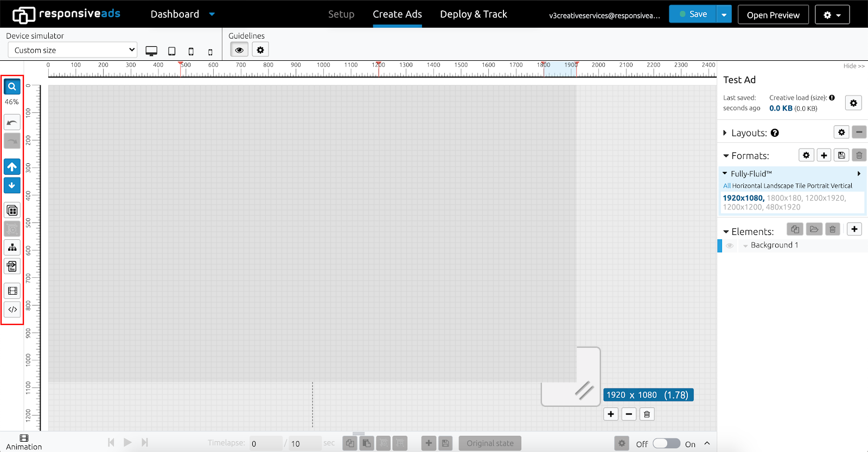Open Formats settings gear
Viewport: 868px width, 452px height.
click(x=806, y=155)
